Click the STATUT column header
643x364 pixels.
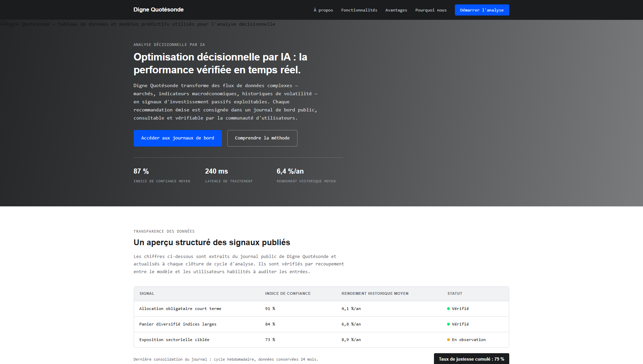pos(455,293)
